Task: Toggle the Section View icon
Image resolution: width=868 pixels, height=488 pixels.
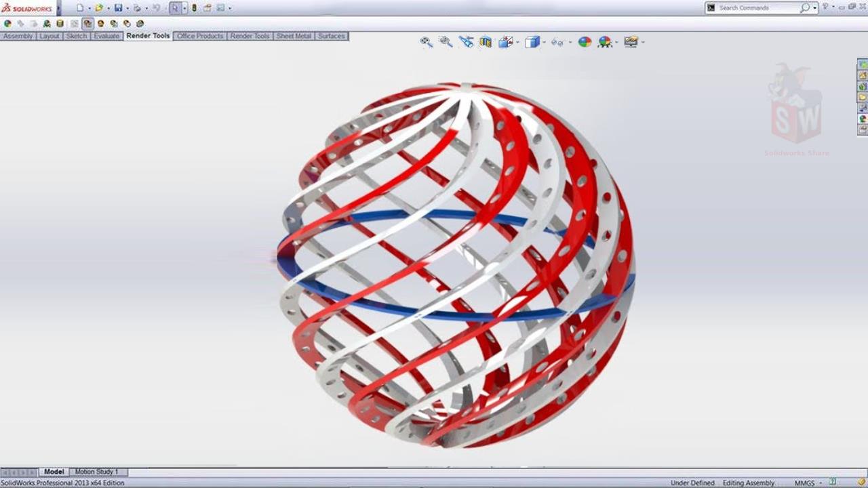Action: pos(486,41)
